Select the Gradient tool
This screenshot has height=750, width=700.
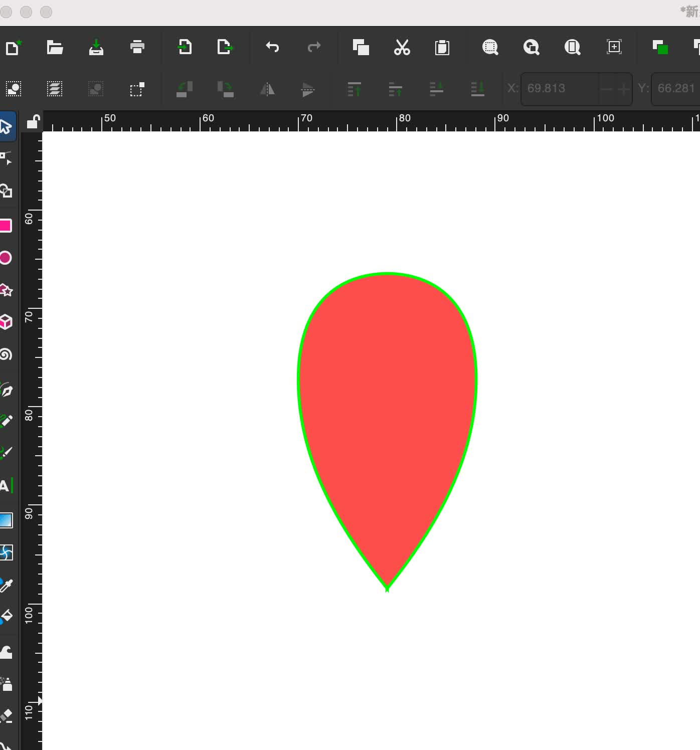pyautogui.click(x=6, y=520)
